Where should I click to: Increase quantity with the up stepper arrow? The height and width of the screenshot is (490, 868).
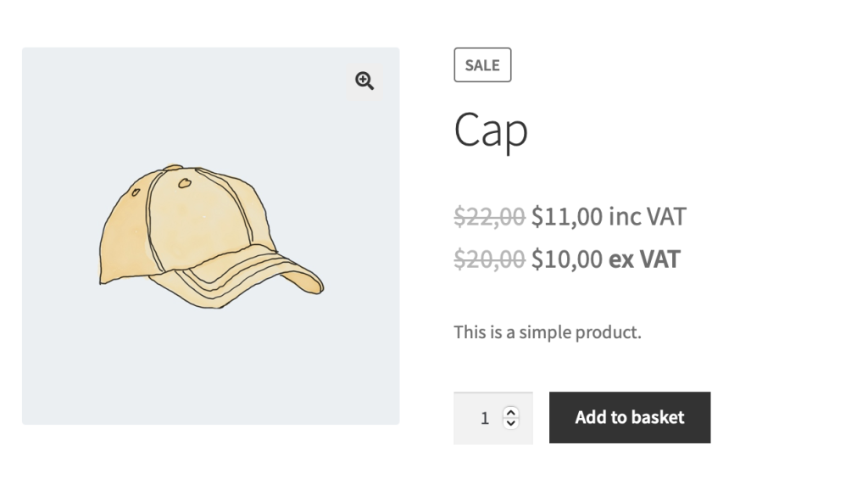(x=511, y=413)
